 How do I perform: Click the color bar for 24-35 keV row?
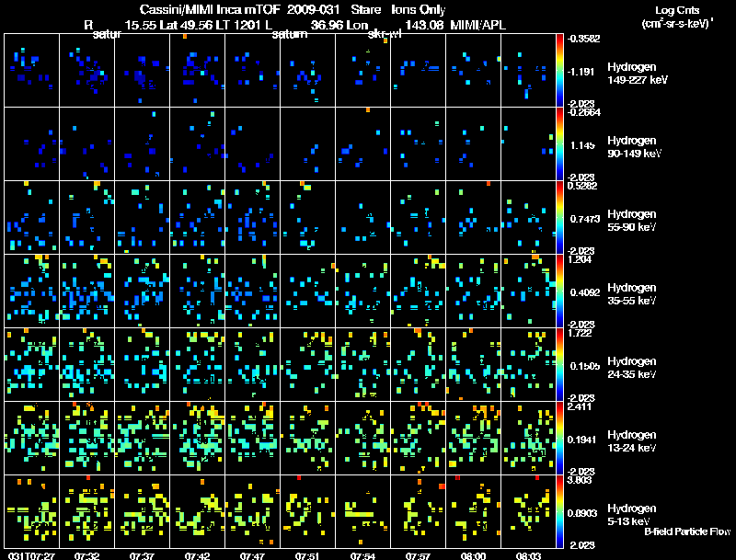pyautogui.click(x=559, y=365)
